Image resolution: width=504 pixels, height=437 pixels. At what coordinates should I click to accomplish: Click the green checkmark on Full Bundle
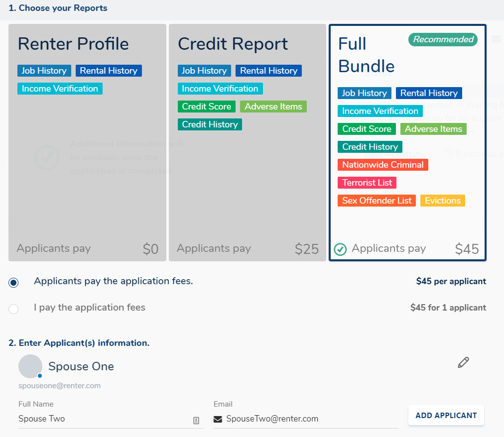click(x=340, y=249)
